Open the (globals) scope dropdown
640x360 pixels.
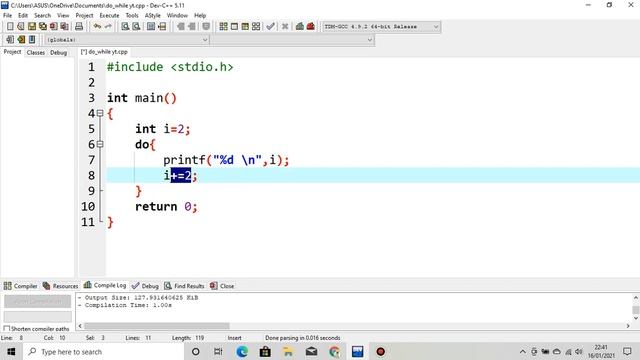click(x=127, y=40)
